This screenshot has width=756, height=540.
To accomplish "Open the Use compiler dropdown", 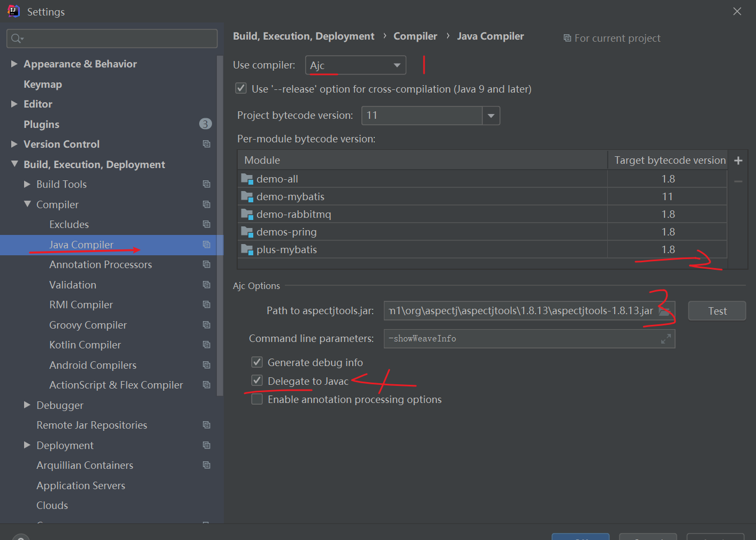I will click(x=397, y=65).
